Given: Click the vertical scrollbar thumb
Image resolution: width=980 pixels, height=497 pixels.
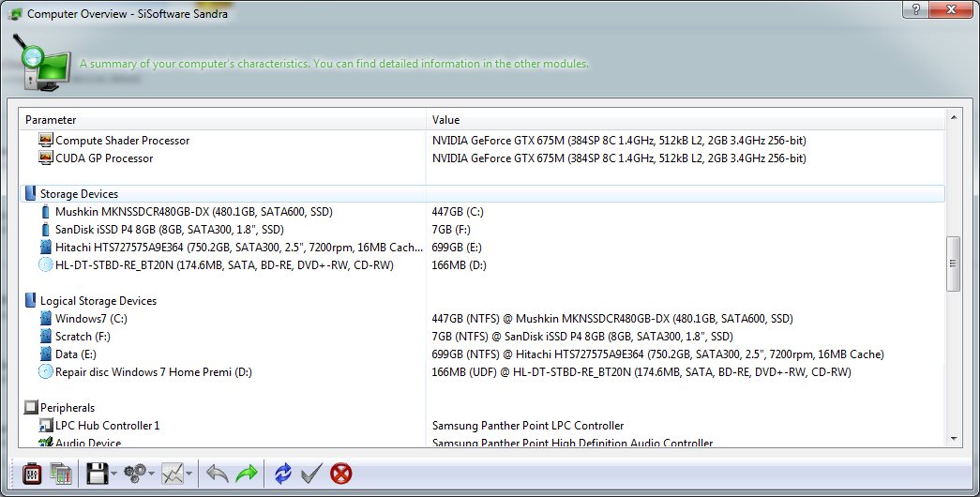Looking at the screenshot, I should 954,264.
